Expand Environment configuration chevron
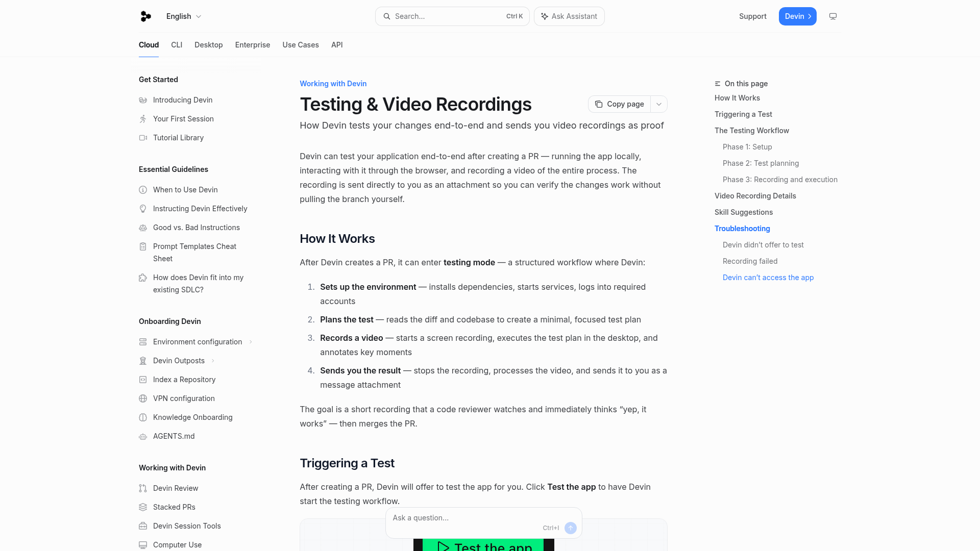Viewport: 980px width, 551px height. [x=251, y=342]
